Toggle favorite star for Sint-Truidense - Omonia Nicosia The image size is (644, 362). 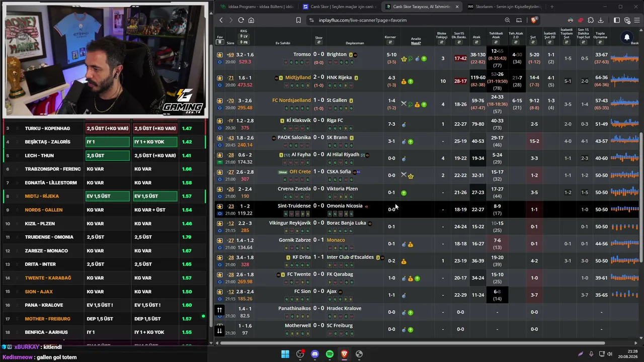(x=220, y=206)
